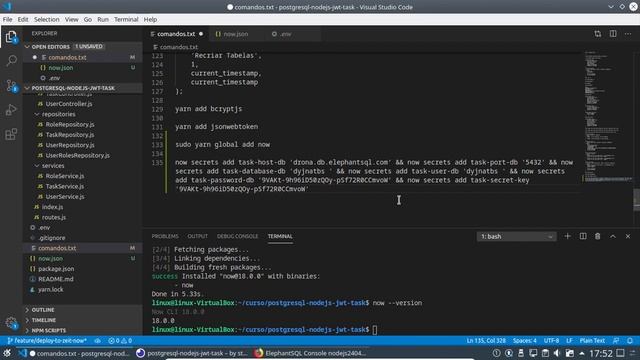
Task: Open notifications bell in status bar
Action: (630, 340)
